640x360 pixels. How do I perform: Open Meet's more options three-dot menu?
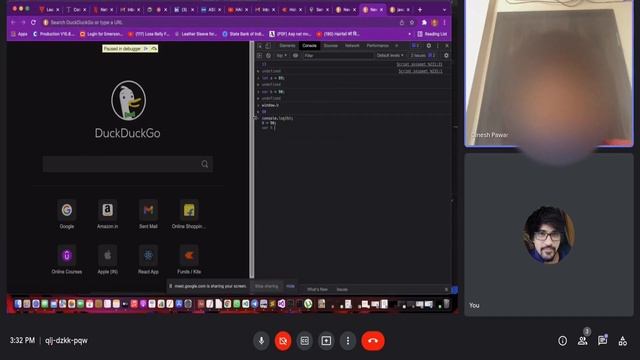(348, 340)
